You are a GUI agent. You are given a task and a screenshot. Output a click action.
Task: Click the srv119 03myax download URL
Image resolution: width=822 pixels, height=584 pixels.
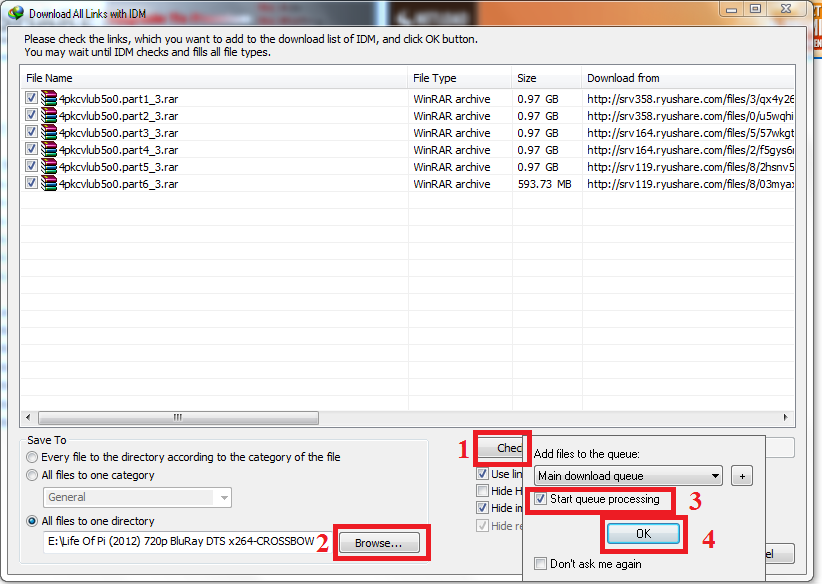690,184
